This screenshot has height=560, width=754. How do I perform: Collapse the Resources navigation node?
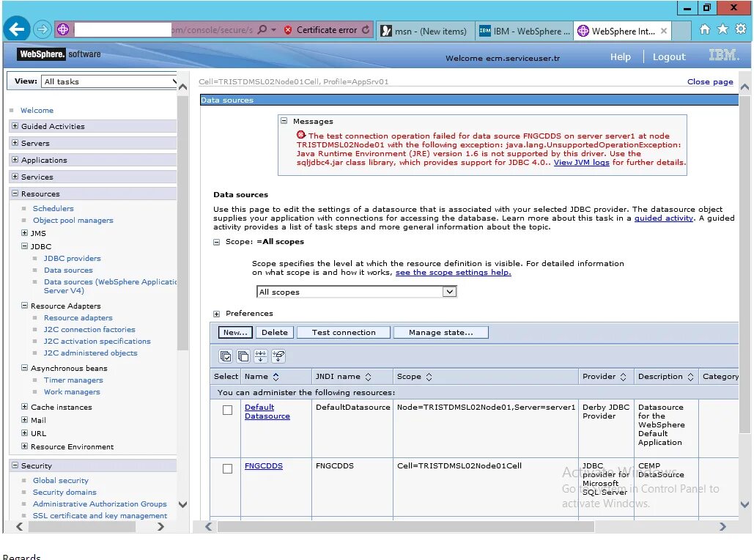click(x=15, y=194)
